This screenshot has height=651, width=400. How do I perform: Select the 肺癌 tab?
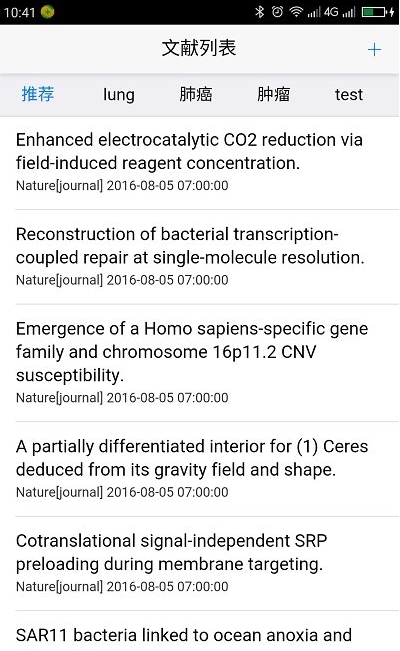click(x=196, y=94)
